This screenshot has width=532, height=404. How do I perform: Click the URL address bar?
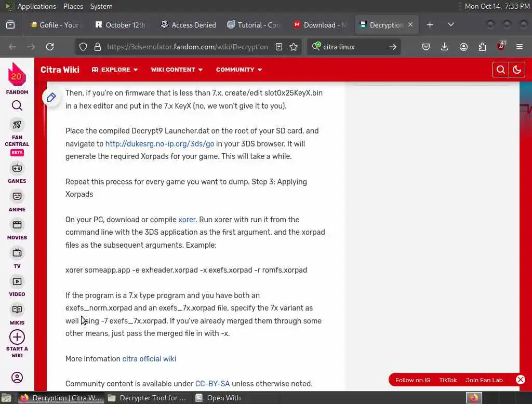point(187,47)
